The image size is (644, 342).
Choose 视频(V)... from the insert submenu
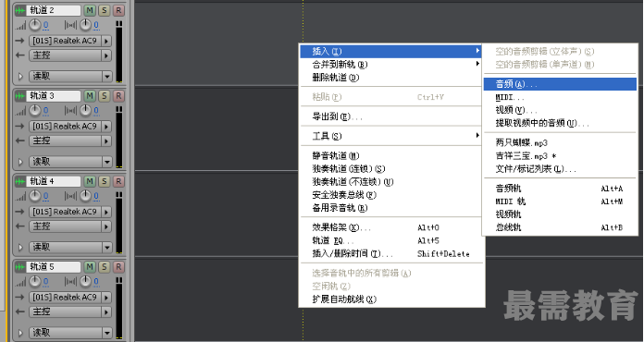[560, 110]
